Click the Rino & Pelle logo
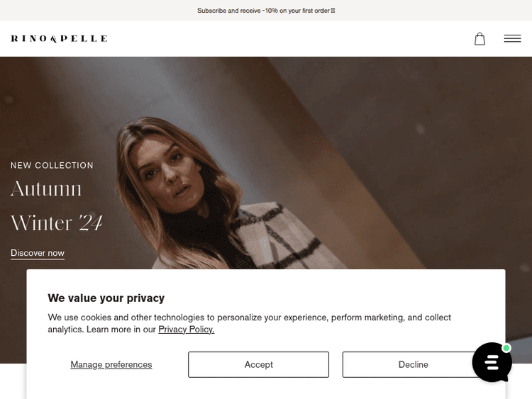 click(60, 39)
